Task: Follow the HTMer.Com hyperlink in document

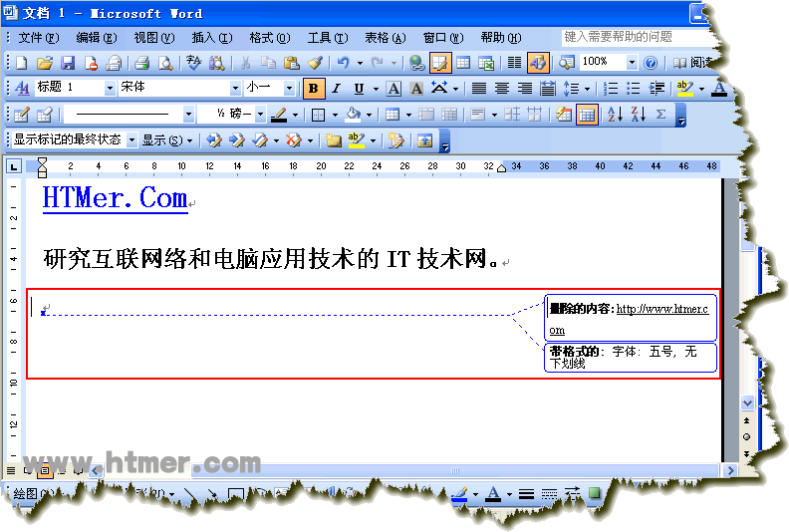Action: [x=116, y=198]
